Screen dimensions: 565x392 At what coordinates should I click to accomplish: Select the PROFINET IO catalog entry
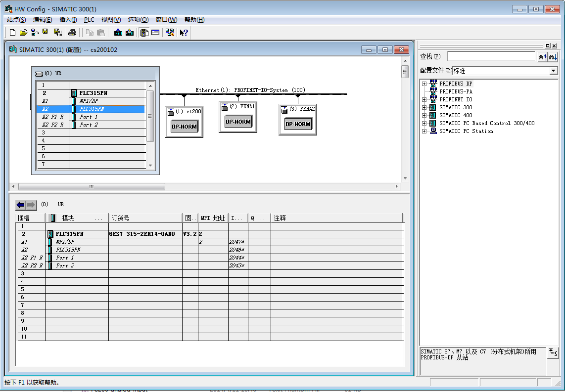tap(456, 100)
